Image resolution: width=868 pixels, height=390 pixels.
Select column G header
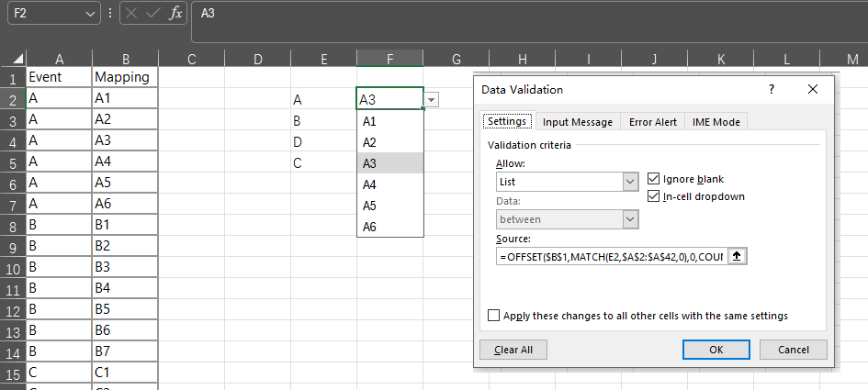point(457,59)
